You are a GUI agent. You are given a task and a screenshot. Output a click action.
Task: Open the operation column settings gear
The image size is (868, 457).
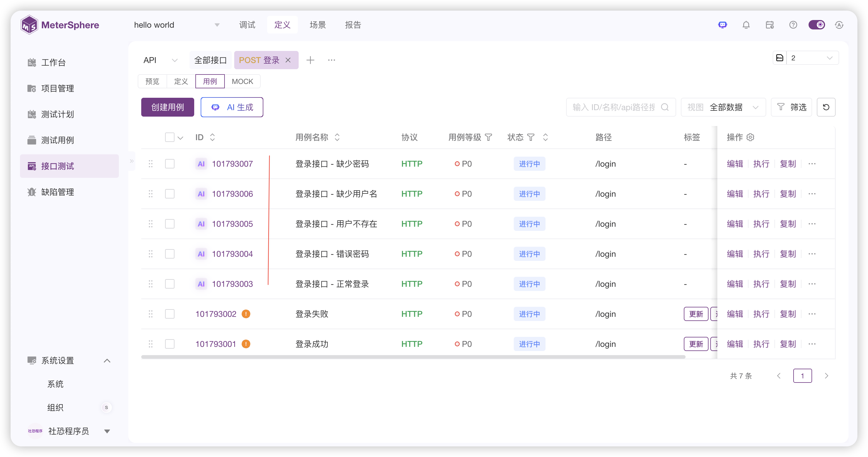(750, 137)
